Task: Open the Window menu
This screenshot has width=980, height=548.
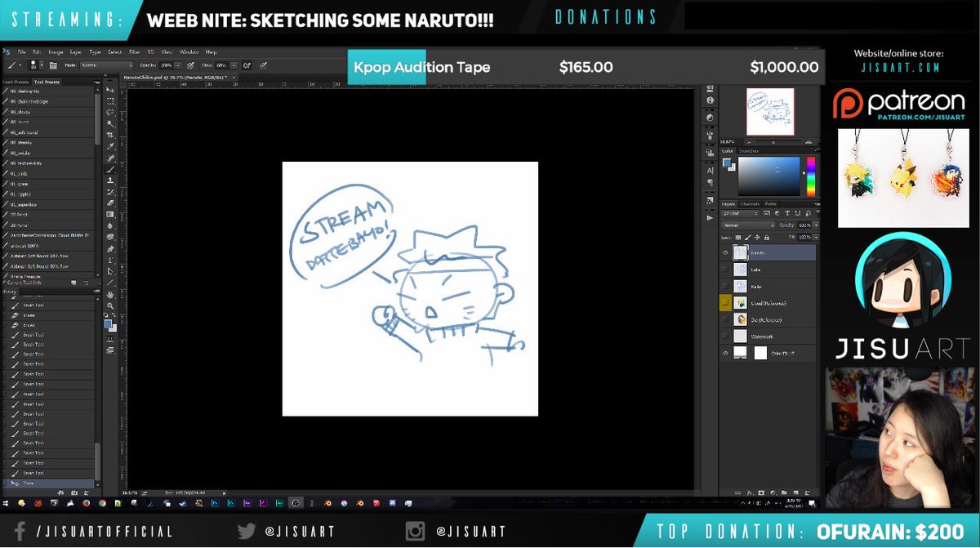Action: [x=188, y=51]
